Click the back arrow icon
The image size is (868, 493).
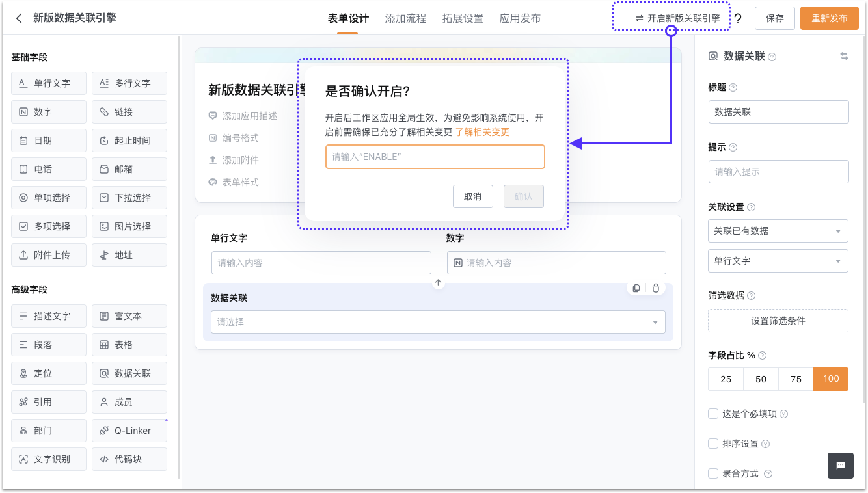coord(20,18)
